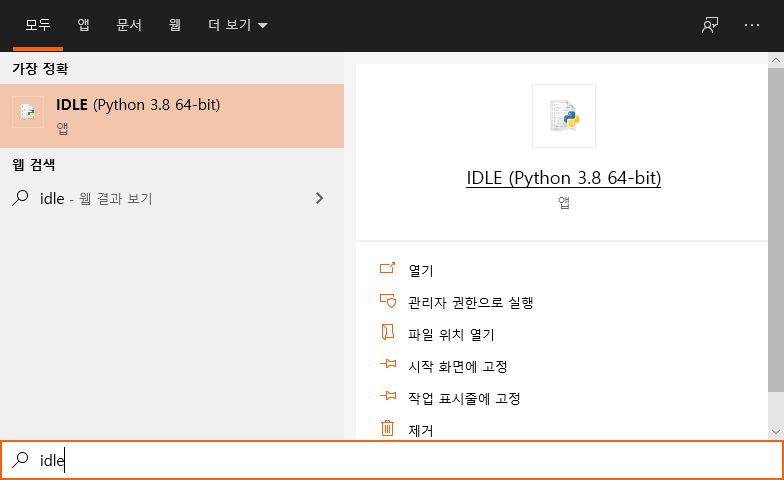784x480 pixels.
Task: Expand the 더 보기 dropdown
Action: pos(238,25)
